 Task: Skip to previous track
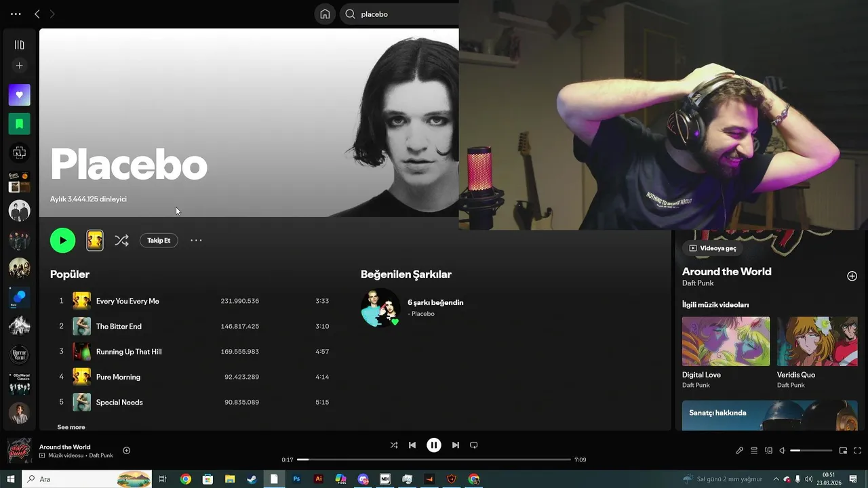tap(412, 445)
